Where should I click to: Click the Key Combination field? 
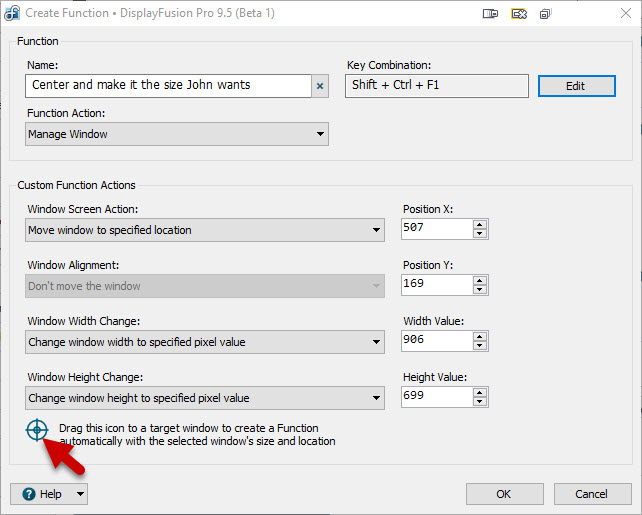pyautogui.click(x=437, y=86)
